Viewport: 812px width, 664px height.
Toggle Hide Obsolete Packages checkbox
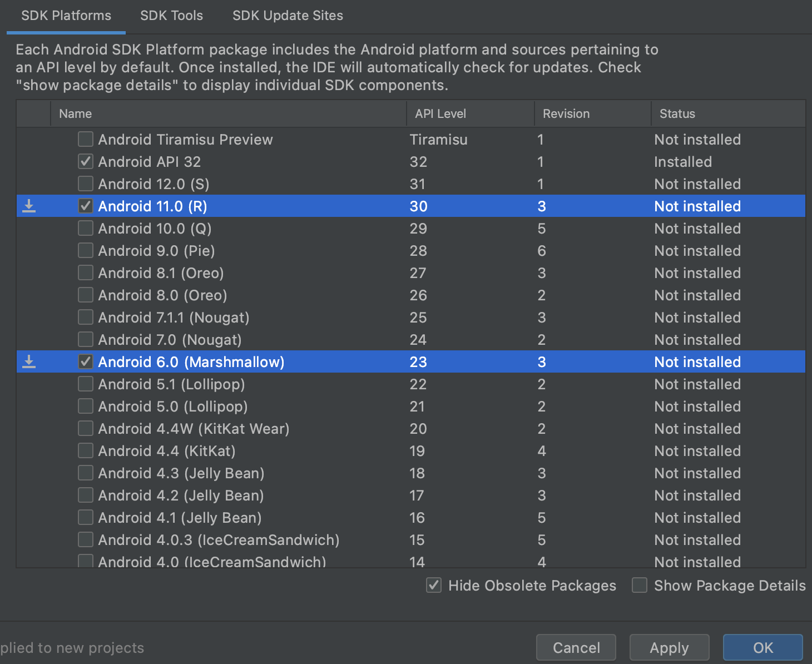(434, 585)
